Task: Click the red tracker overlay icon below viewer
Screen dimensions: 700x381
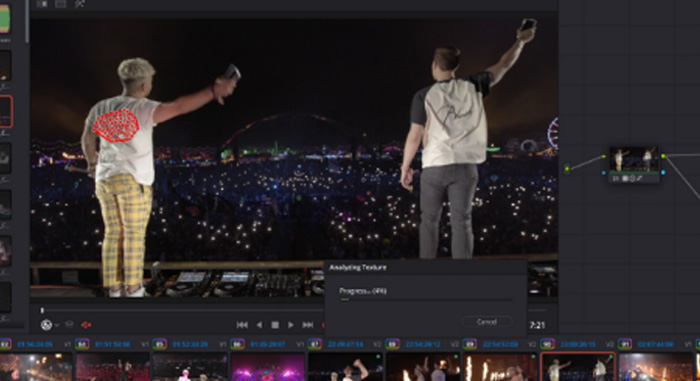Action: 86,325
